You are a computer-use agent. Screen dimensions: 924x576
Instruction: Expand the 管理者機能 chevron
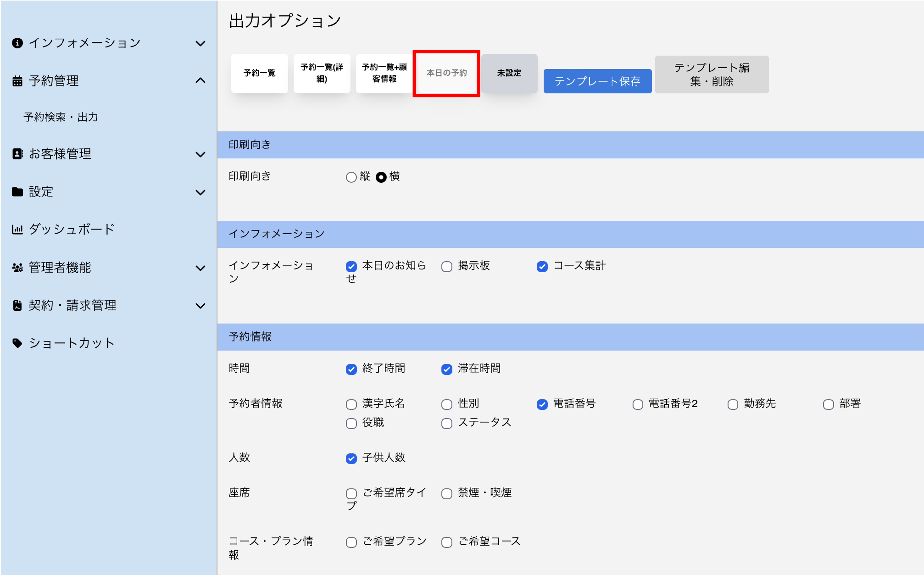200,268
